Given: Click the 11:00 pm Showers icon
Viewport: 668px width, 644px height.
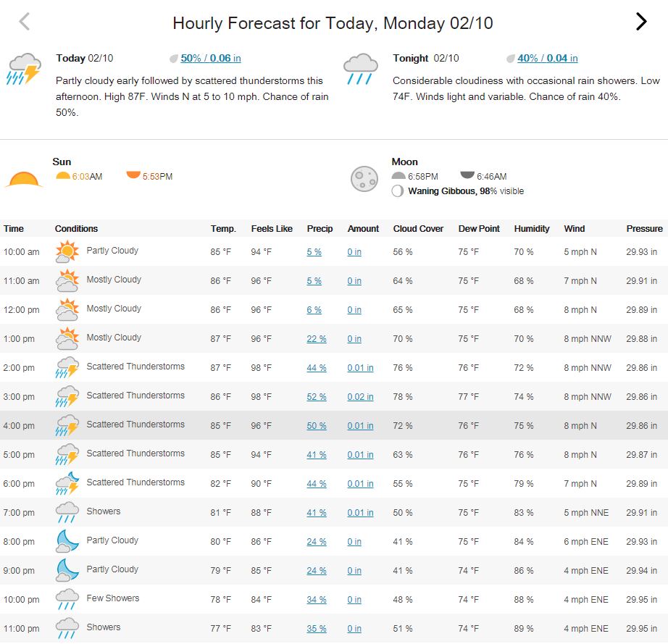Looking at the screenshot, I should (x=67, y=628).
